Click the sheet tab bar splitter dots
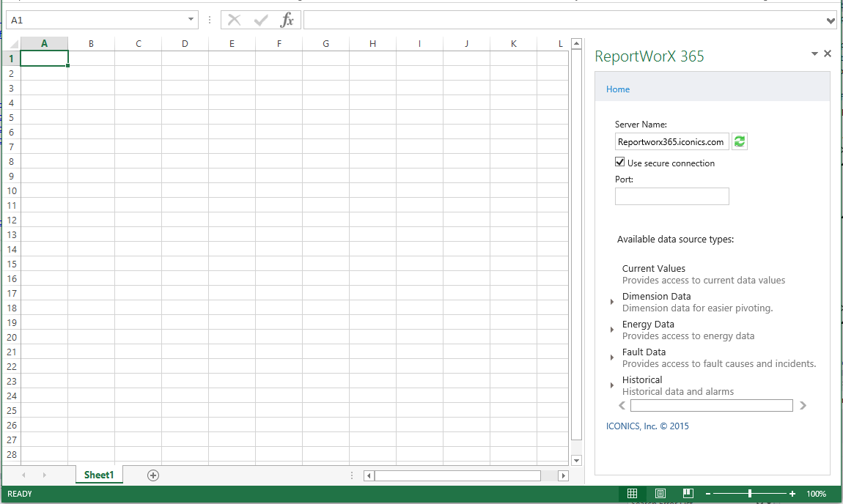Screen dimensions: 843x504 (352, 475)
